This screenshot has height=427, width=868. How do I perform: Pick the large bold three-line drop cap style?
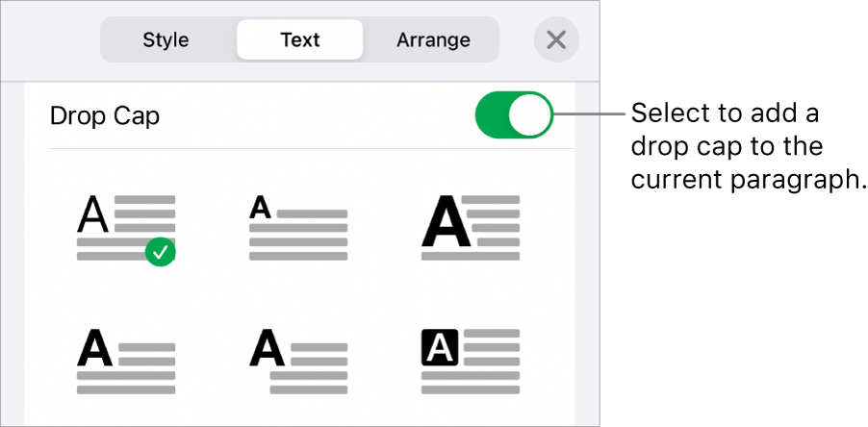[x=471, y=228]
